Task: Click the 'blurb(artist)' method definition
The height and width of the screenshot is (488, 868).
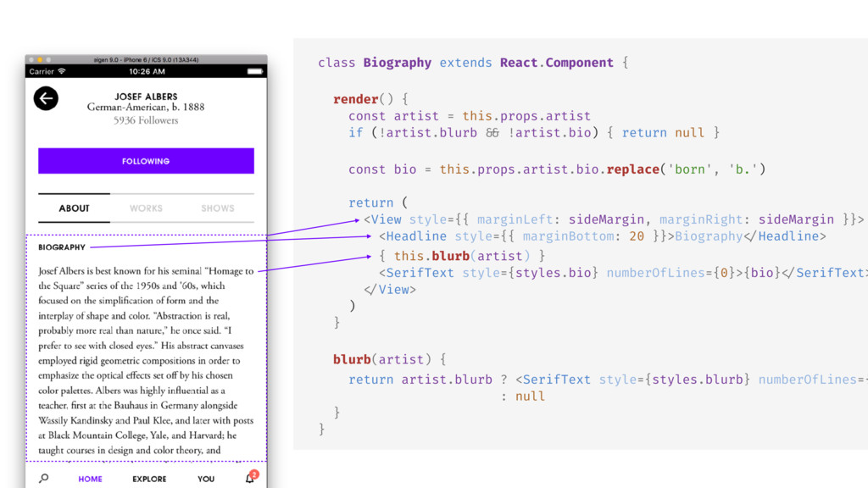Action: [x=382, y=359]
